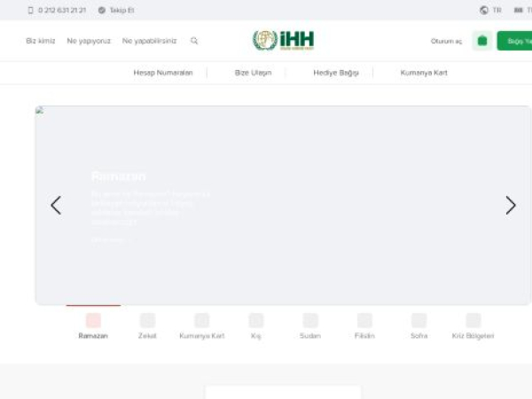The height and width of the screenshot is (399, 532).
Task: Open the green basket icon
Action: coord(482,41)
